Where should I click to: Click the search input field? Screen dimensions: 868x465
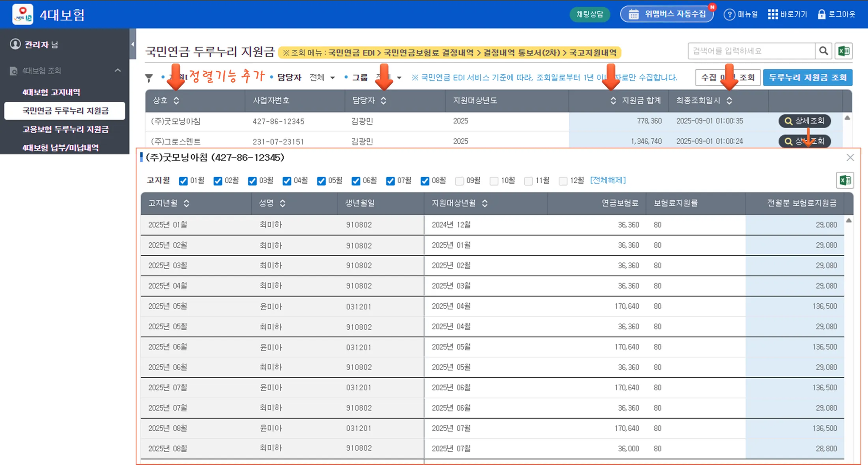pyautogui.click(x=751, y=51)
